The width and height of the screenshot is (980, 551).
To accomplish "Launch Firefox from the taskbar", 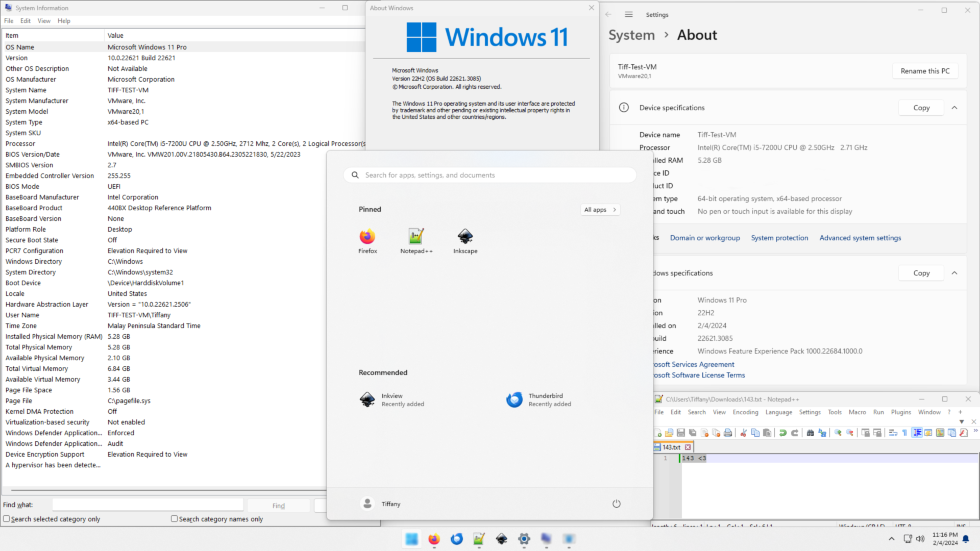I will pyautogui.click(x=434, y=539).
